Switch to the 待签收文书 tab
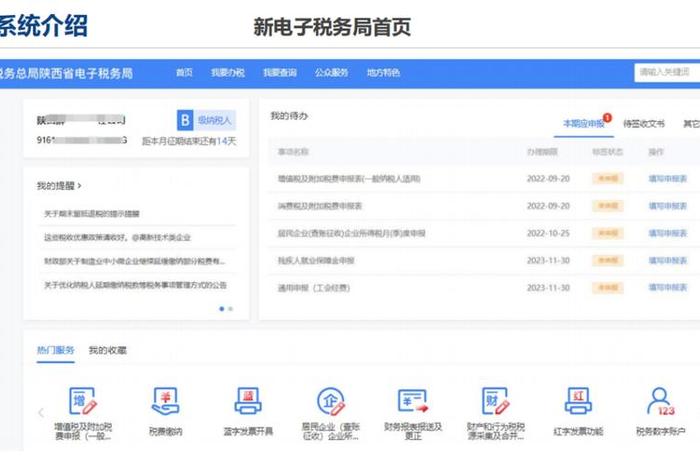 pyautogui.click(x=644, y=124)
